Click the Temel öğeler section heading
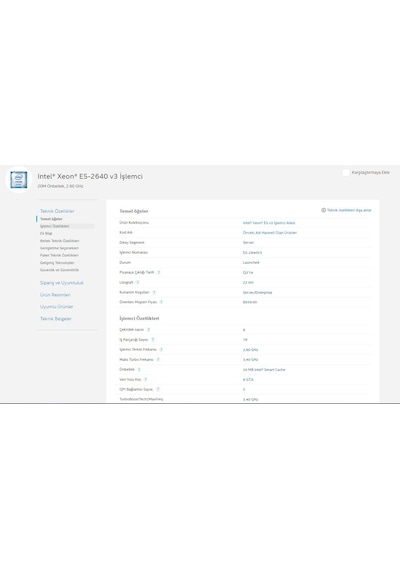 pos(134,211)
